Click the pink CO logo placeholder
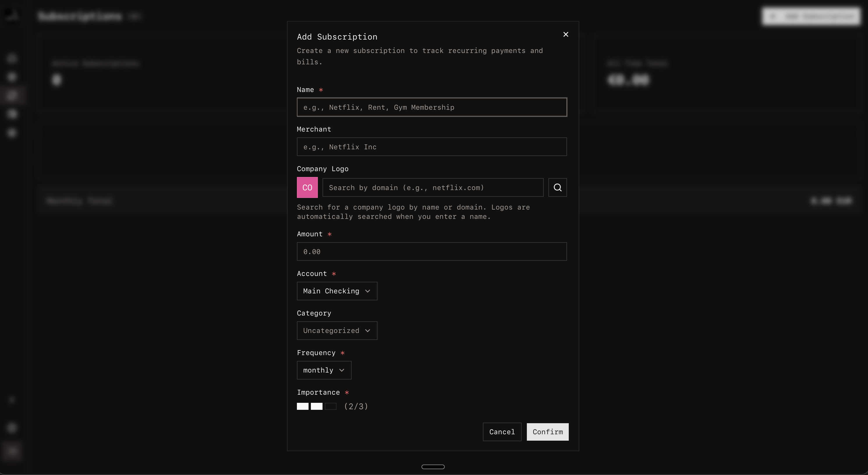868x475 pixels. pyautogui.click(x=307, y=187)
